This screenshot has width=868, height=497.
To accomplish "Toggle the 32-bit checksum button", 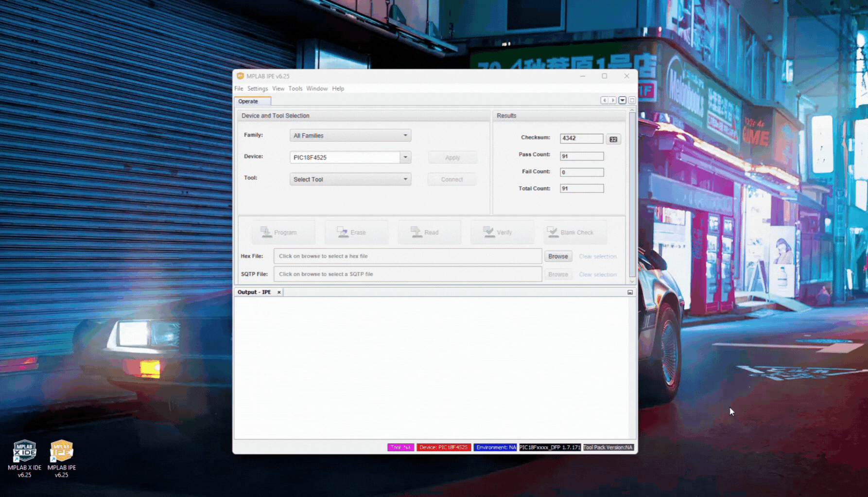I will click(x=613, y=139).
